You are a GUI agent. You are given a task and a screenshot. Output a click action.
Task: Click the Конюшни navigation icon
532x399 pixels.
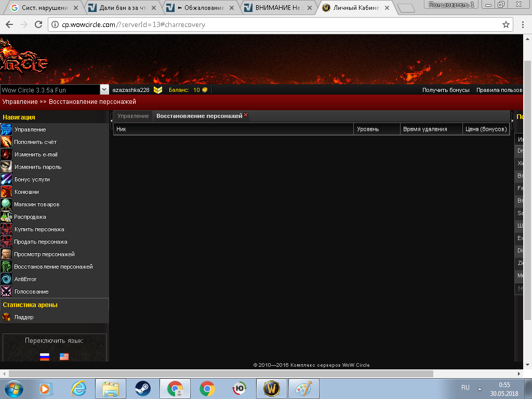click(x=6, y=192)
